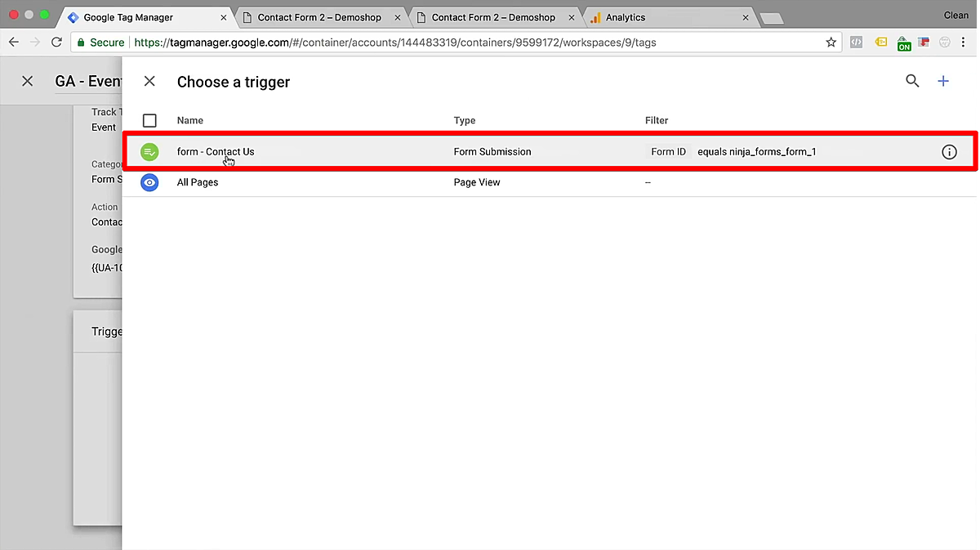Viewport: 980px width, 550px height.
Task: Click the Secure padlock site info
Action: click(x=101, y=42)
